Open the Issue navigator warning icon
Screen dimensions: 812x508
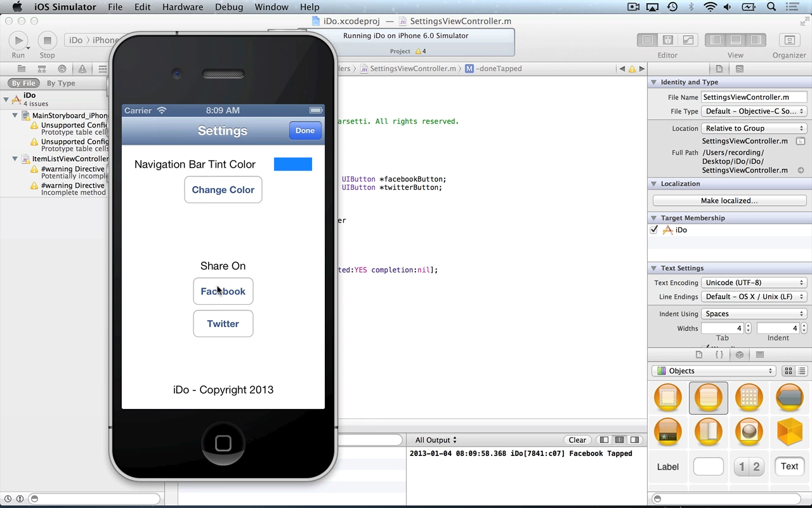coord(82,69)
